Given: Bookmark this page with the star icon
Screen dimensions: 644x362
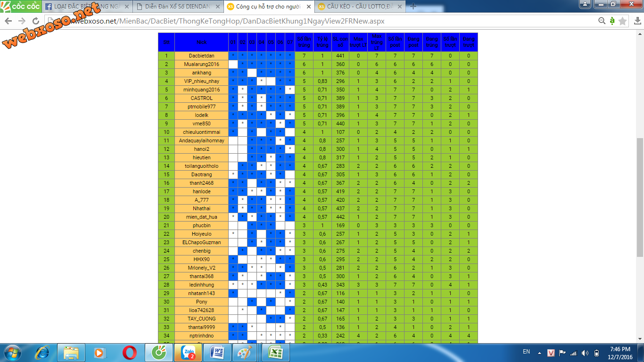Looking at the screenshot, I should (623, 21).
